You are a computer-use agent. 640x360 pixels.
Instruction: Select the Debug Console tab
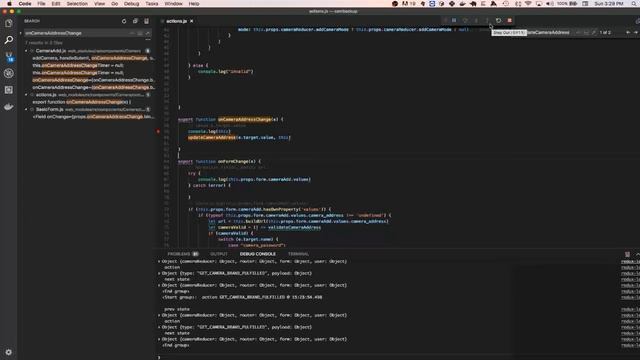258,254
